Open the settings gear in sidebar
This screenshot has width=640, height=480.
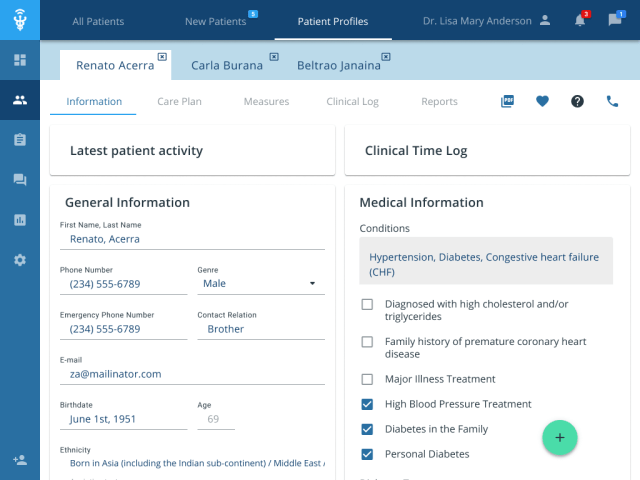[x=20, y=260]
